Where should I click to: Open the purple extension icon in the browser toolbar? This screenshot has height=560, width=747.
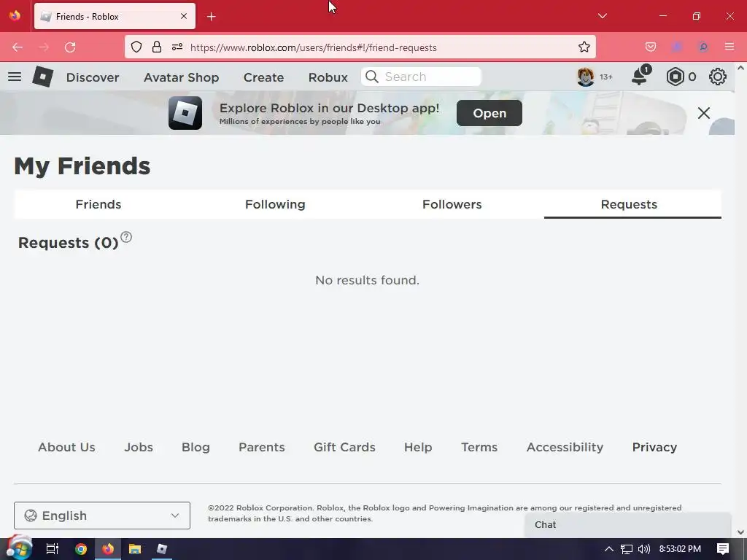pos(676,47)
